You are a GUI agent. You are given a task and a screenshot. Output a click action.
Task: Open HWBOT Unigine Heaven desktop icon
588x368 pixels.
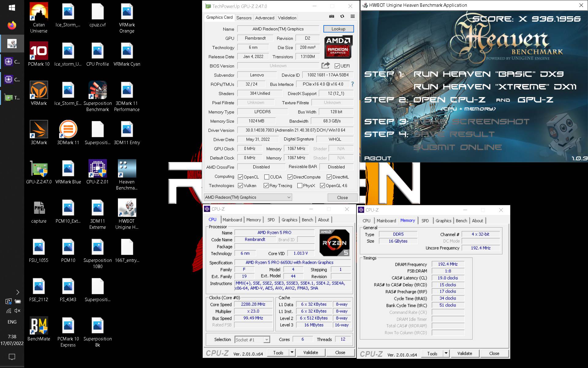click(x=127, y=214)
